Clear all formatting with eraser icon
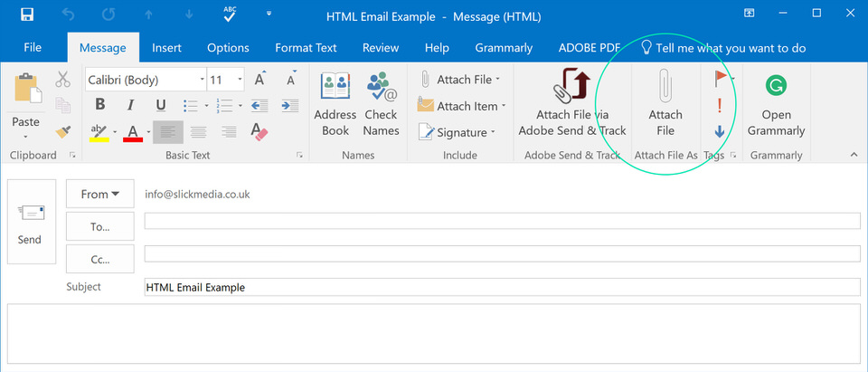Screen dimensions: 868x372 (x=259, y=132)
